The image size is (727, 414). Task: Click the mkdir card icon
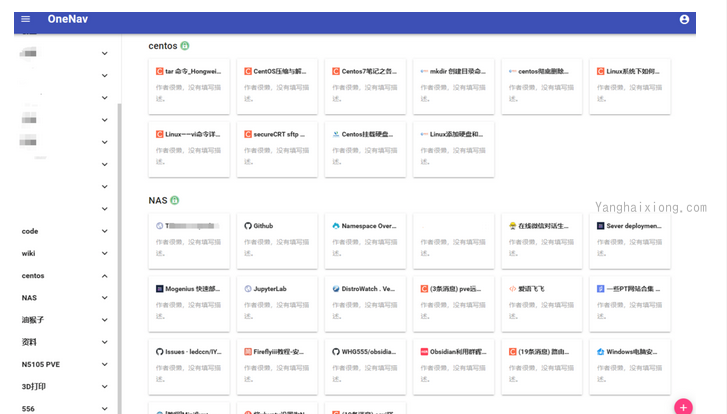[424, 71]
